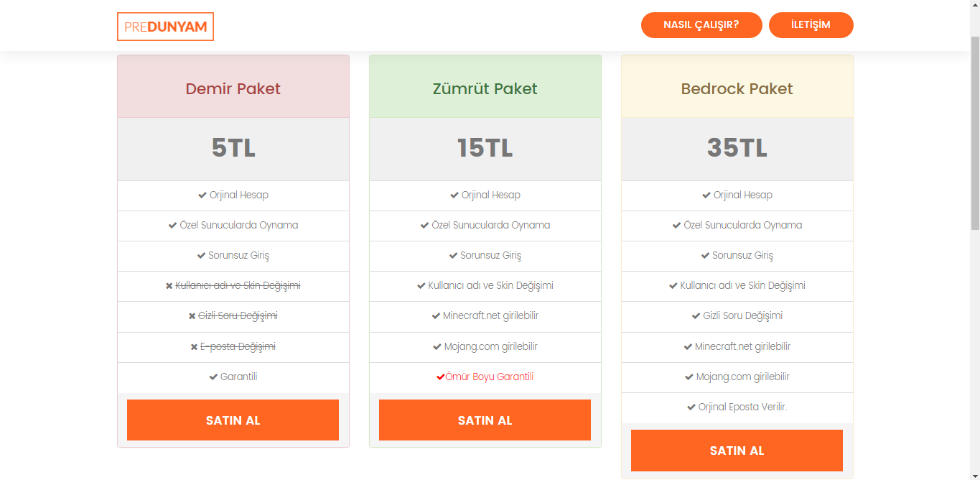
Task: Click the Demir Paket title
Action: click(x=233, y=89)
